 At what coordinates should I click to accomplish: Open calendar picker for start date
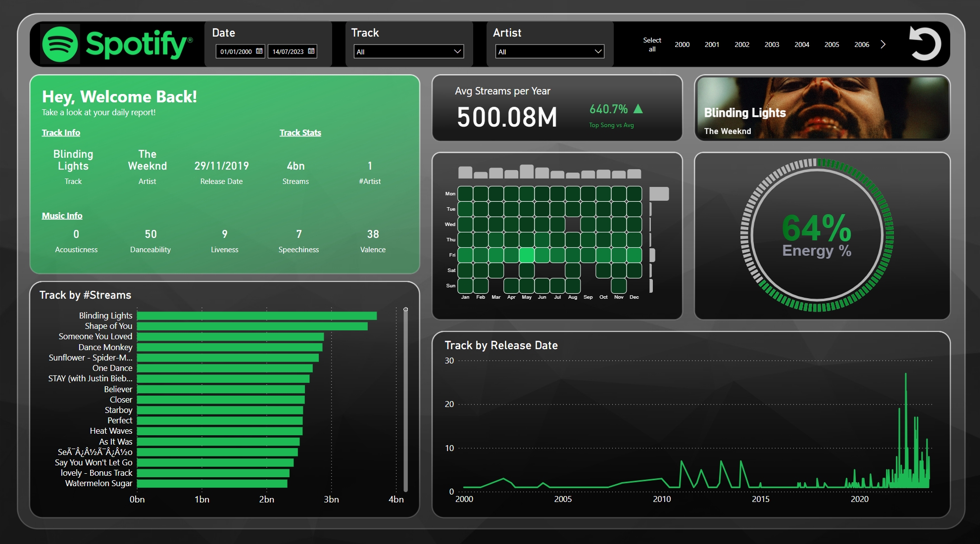tap(259, 51)
